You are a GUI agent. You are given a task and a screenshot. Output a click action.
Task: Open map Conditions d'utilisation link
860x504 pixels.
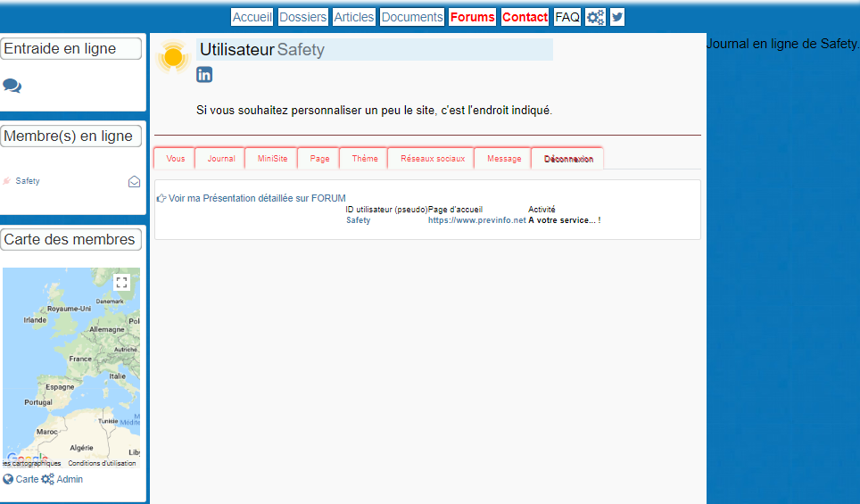[x=102, y=464]
